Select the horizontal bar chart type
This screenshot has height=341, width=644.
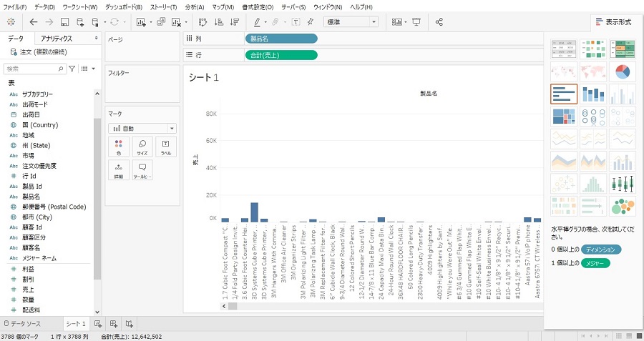tap(564, 94)
